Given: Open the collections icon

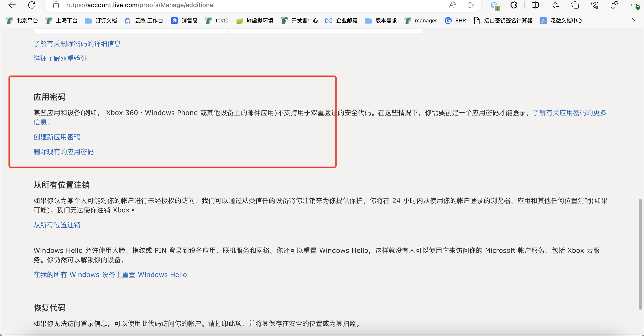Looking at the screenshot, I should pyautogui.click(x=575, y=5).
